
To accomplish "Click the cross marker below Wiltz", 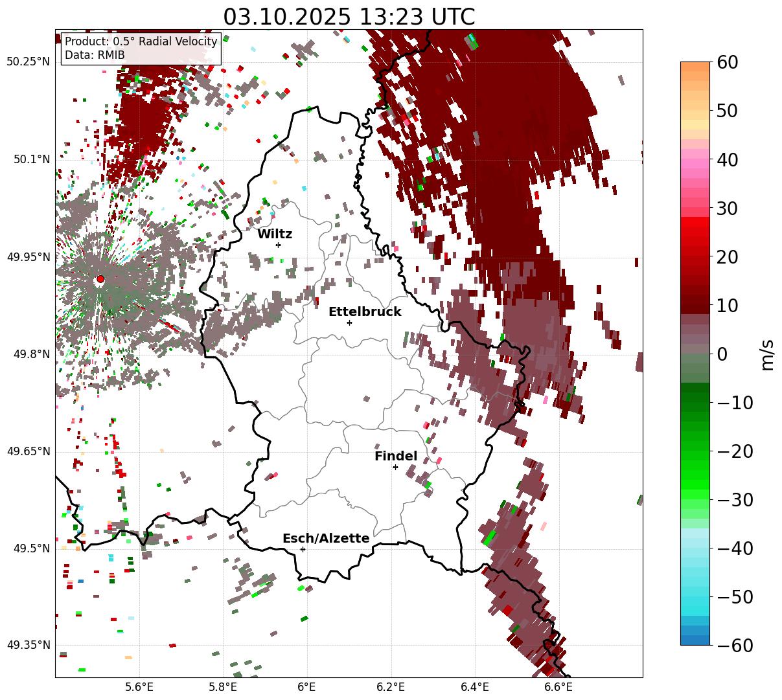I will 278,245.
